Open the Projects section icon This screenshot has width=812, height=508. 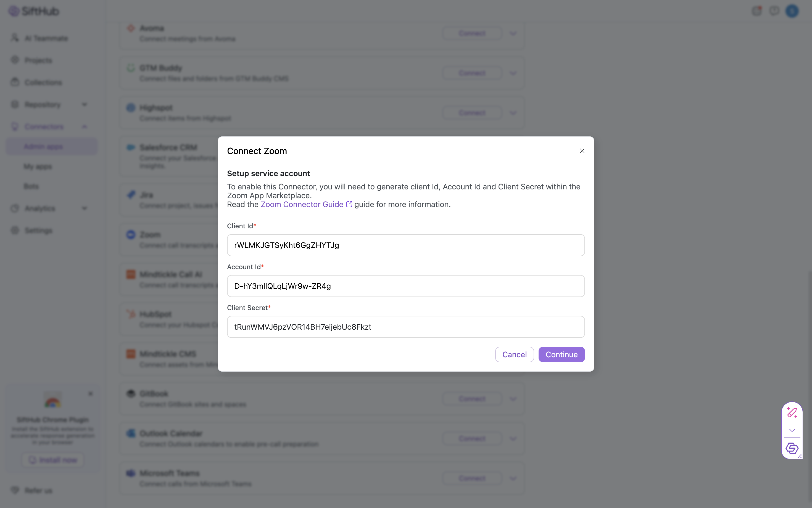coord(15,60)
